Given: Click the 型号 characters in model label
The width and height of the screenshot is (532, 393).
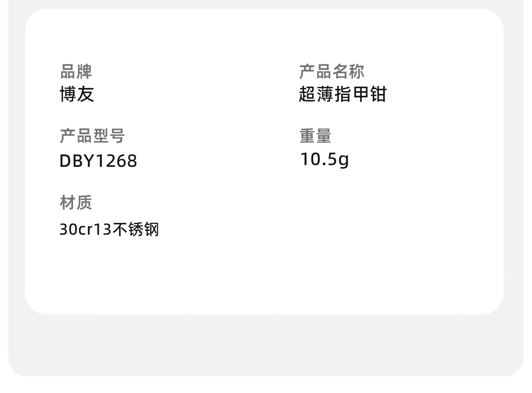Looking at the screenshot, I should 109,136.
